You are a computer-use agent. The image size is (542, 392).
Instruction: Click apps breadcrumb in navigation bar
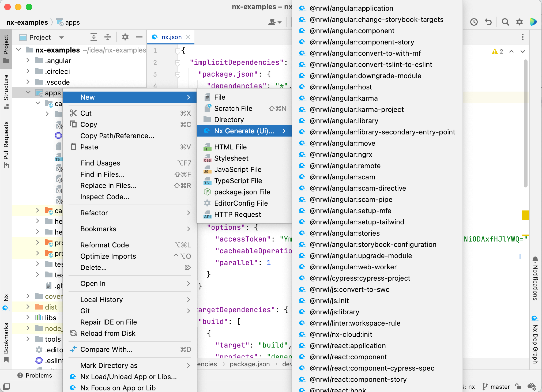(x=68, y=22)
